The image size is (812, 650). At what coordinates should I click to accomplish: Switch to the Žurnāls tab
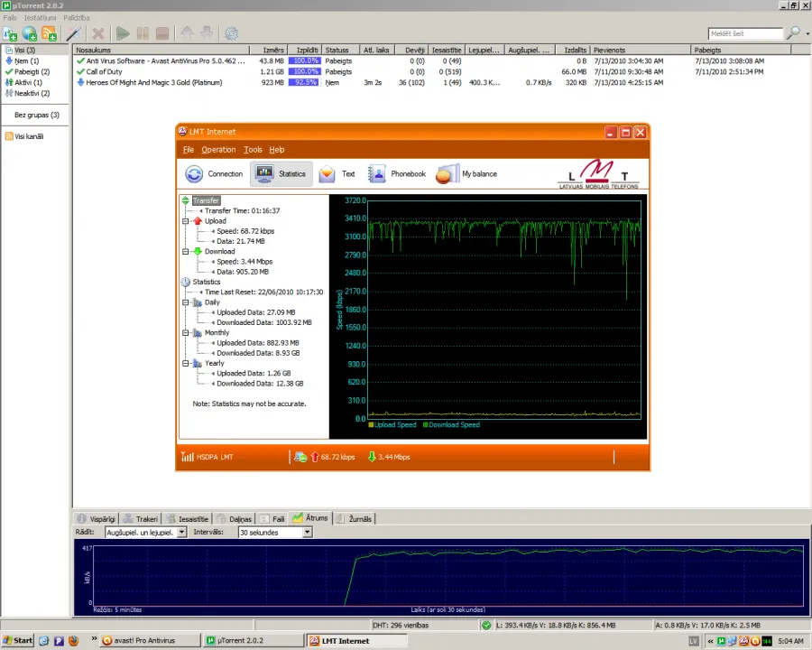tap(355, 519)
